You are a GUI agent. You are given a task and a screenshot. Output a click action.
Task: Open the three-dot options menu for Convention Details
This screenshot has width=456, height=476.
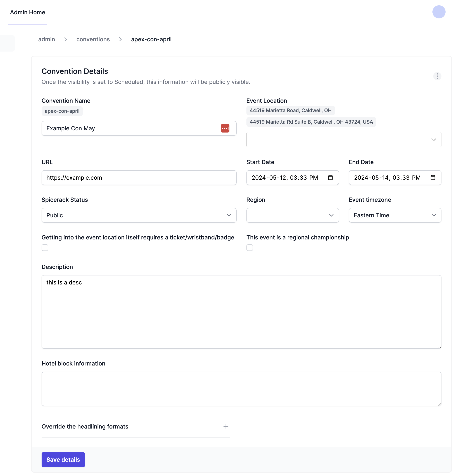point(437,76)
